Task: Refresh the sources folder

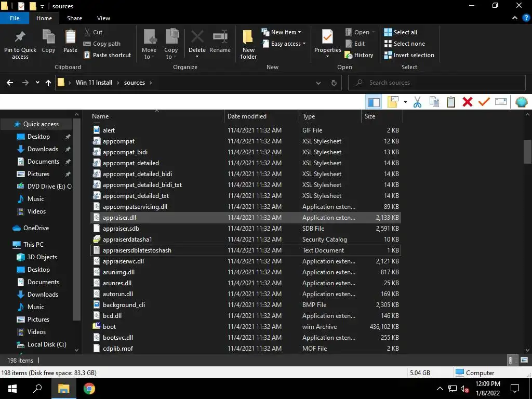Action: coord(334,83)
